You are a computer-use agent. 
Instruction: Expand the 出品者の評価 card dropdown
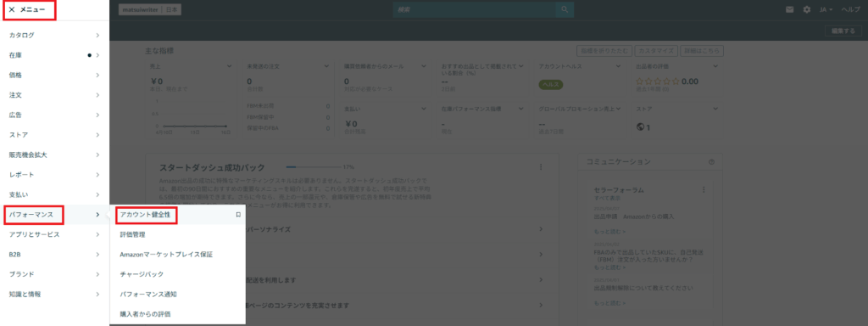click(715, 66)
